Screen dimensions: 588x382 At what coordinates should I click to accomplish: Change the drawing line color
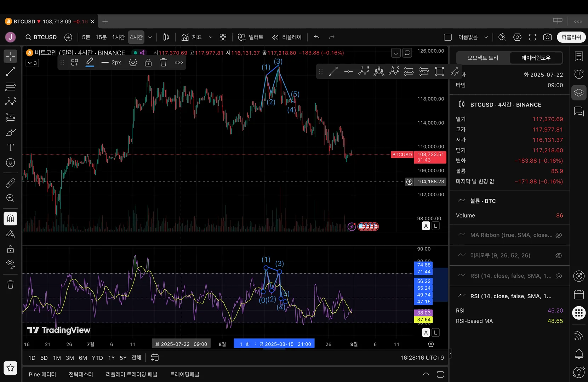[90, 63]
